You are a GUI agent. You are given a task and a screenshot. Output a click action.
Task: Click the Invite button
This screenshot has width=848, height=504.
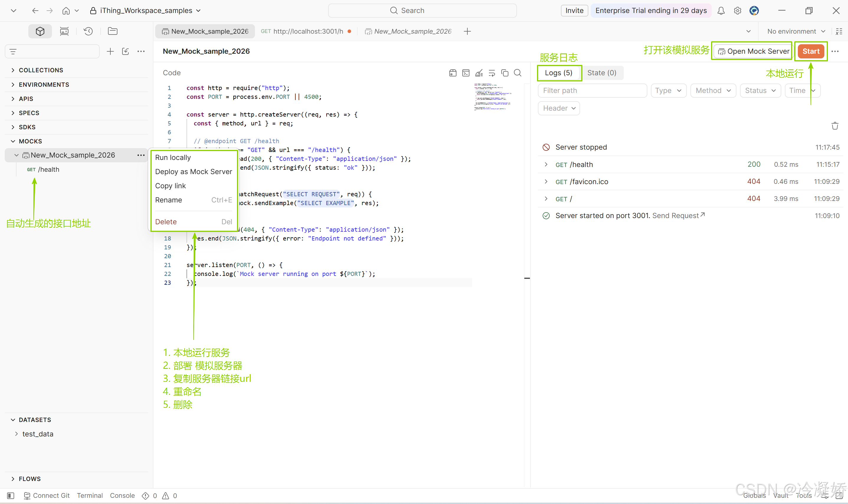574,11
